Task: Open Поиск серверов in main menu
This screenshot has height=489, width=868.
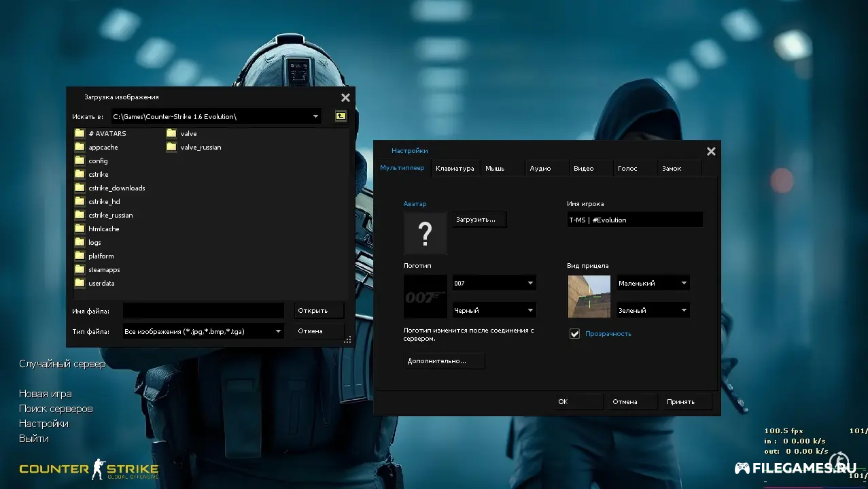Action: [56, 409]
